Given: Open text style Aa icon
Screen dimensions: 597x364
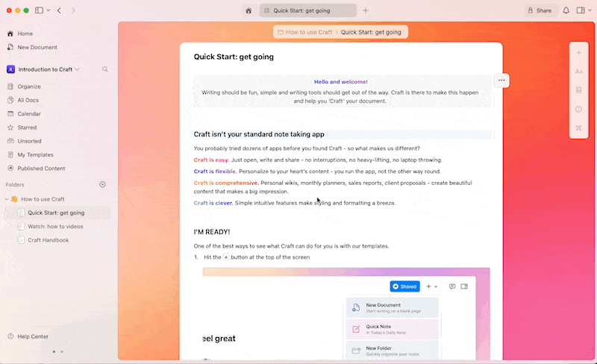Looking at the screenshot, I should (x=579, y=72).
